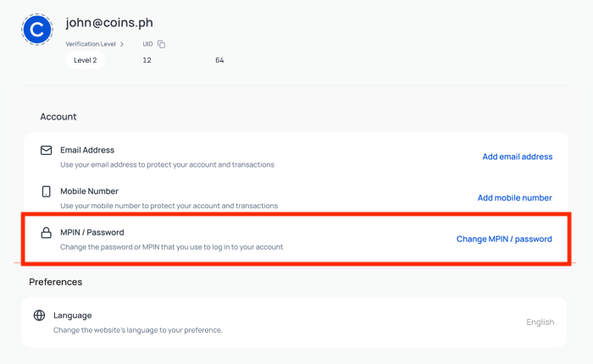Select the MPIN / Password row title
The width and height of the screenshot is (593, 364).
[x=92, y=232]
